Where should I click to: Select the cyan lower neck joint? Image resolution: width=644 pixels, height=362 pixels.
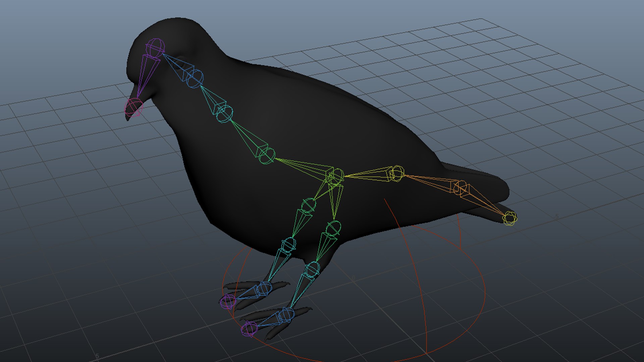pos(224,114)
